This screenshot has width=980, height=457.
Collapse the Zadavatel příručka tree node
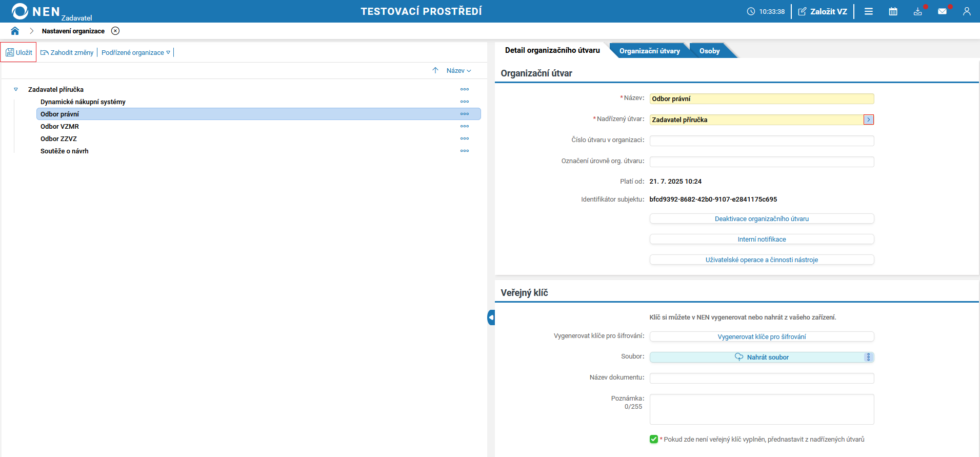[16, 89]
